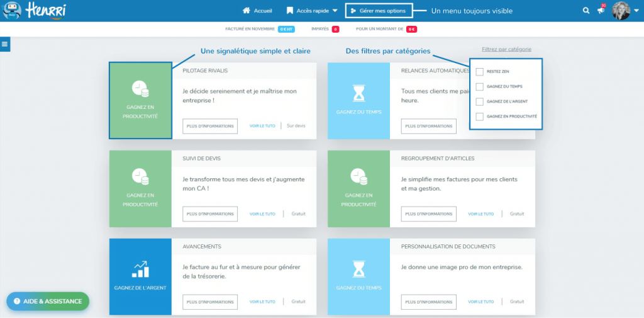The width and height of the screenshot is (644, 318).
Task: Open Gérer mes options menu
Action: coord(379,11)
